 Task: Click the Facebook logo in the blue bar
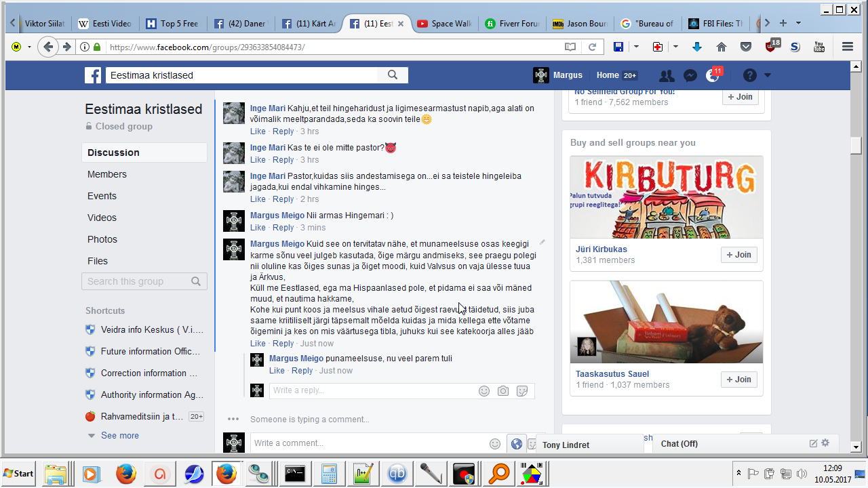(93, 75)
